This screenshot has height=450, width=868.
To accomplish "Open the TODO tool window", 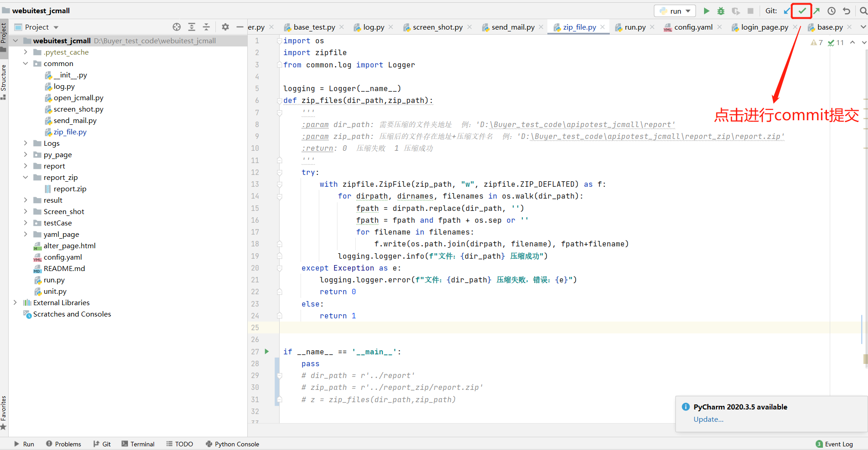I will coord(180,444).
